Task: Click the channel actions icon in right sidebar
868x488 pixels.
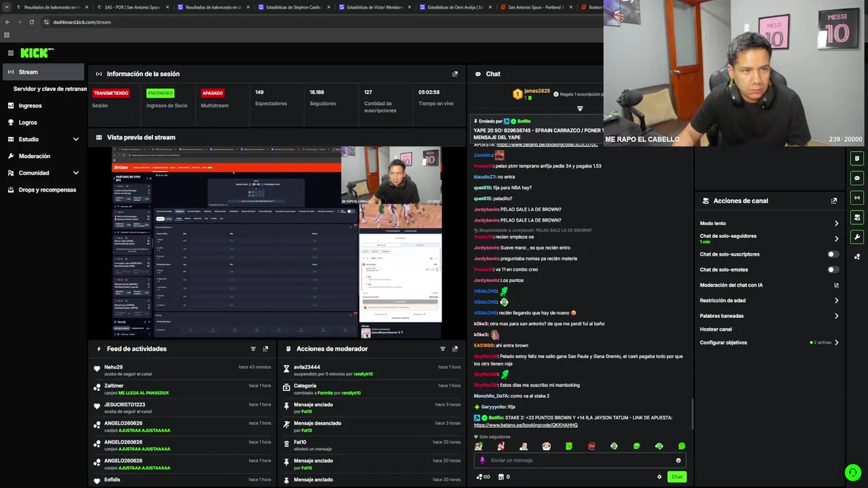Action: [857, 218]
